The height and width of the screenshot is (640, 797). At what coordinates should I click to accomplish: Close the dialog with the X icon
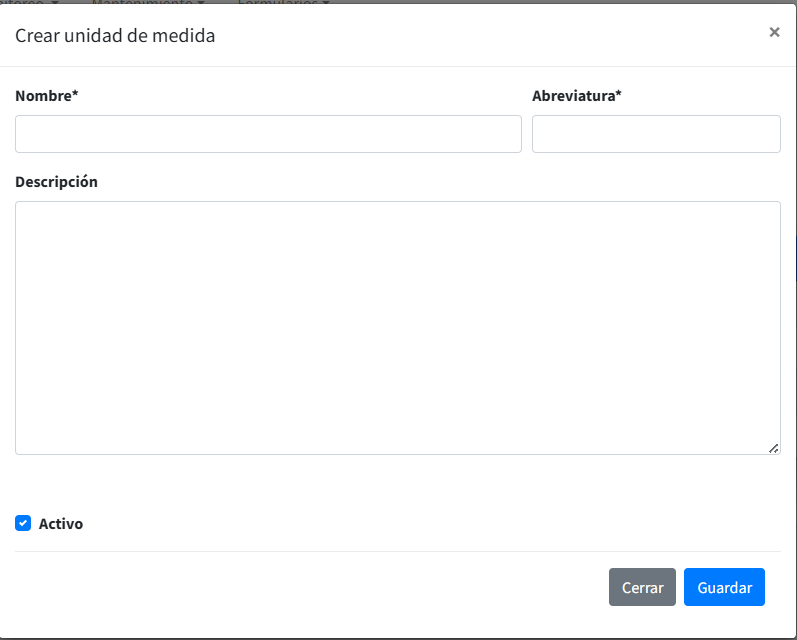coord(774,32)
